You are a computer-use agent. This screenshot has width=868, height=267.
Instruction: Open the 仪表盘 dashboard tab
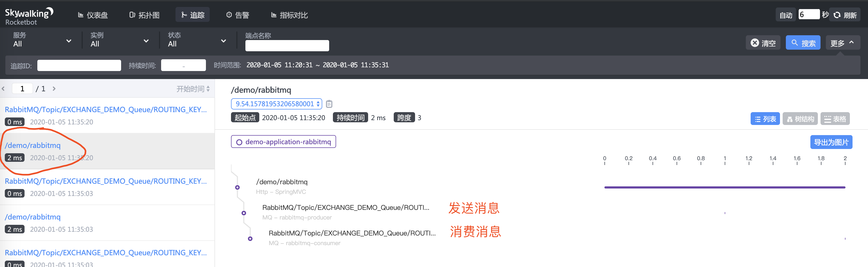[x=93, y=15]
